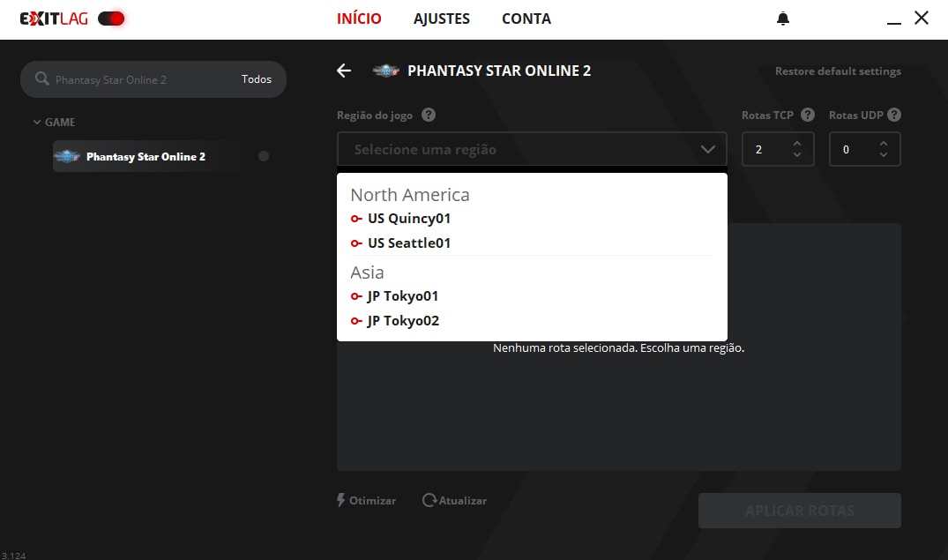Viewport: 948px width, 560px height.
Task: Close the Selecione uma região dropdown
Action: pyautogui.click(x=707, y=150)
